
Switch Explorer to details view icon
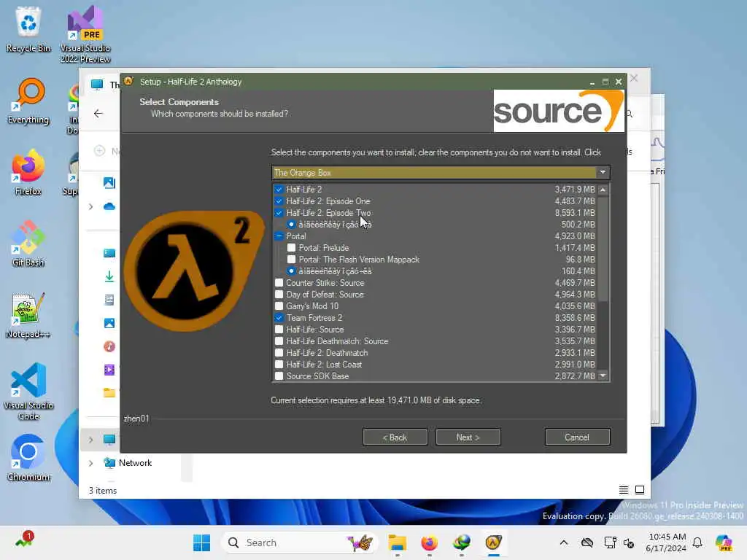pos(624,490)
